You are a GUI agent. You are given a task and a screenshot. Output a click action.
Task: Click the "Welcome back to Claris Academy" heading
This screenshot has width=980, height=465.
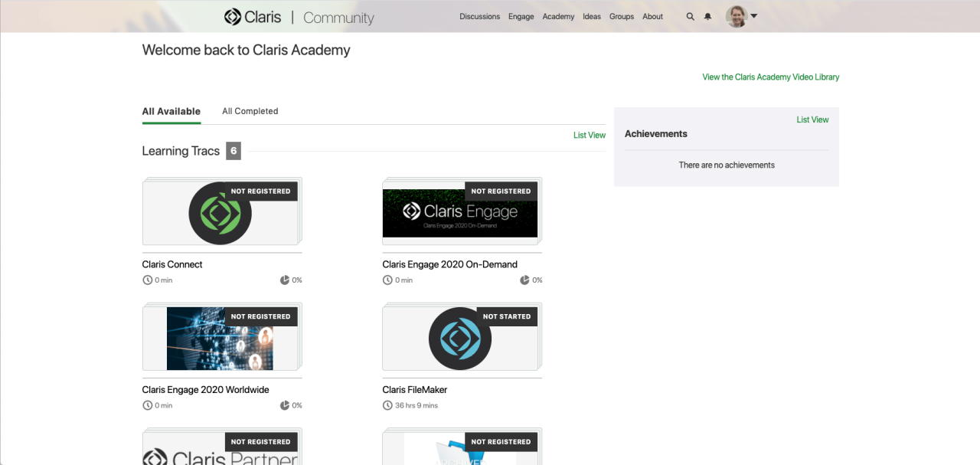[247, 51]
